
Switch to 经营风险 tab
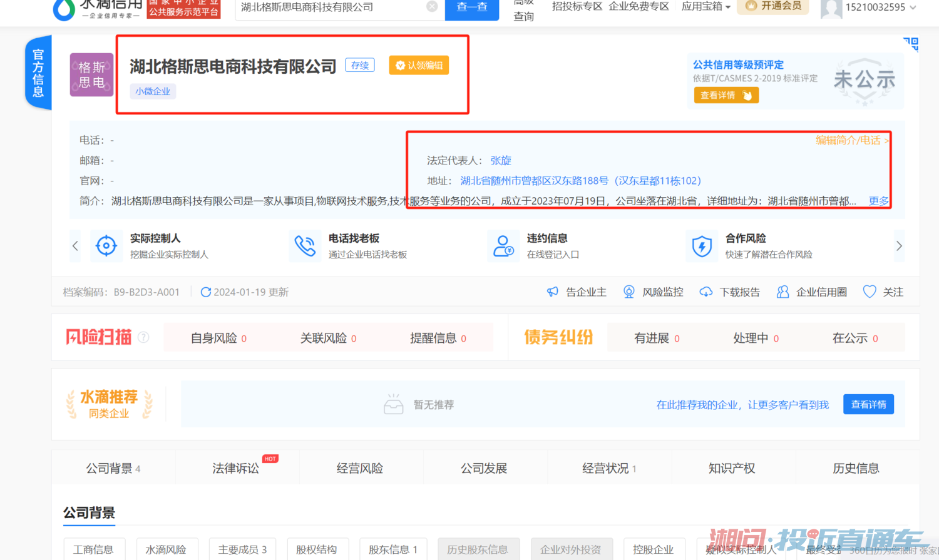(360, 469)
